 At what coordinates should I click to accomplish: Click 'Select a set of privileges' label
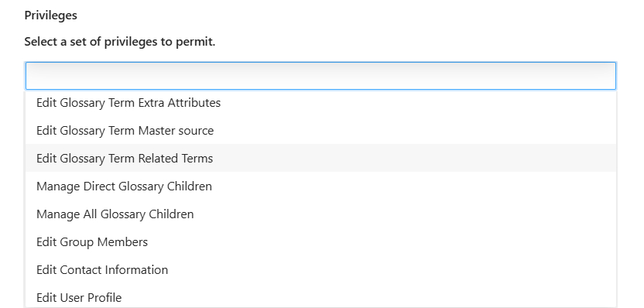pyautogui.click(x=119, y=42)
